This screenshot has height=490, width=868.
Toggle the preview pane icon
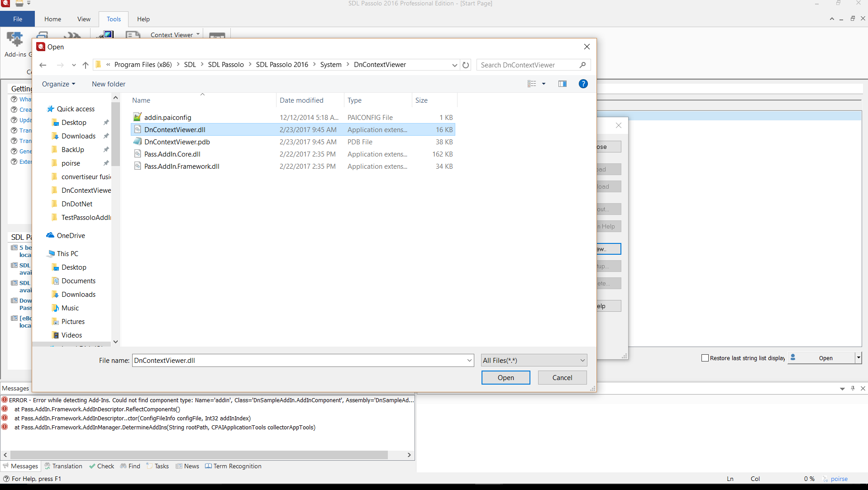563,84
